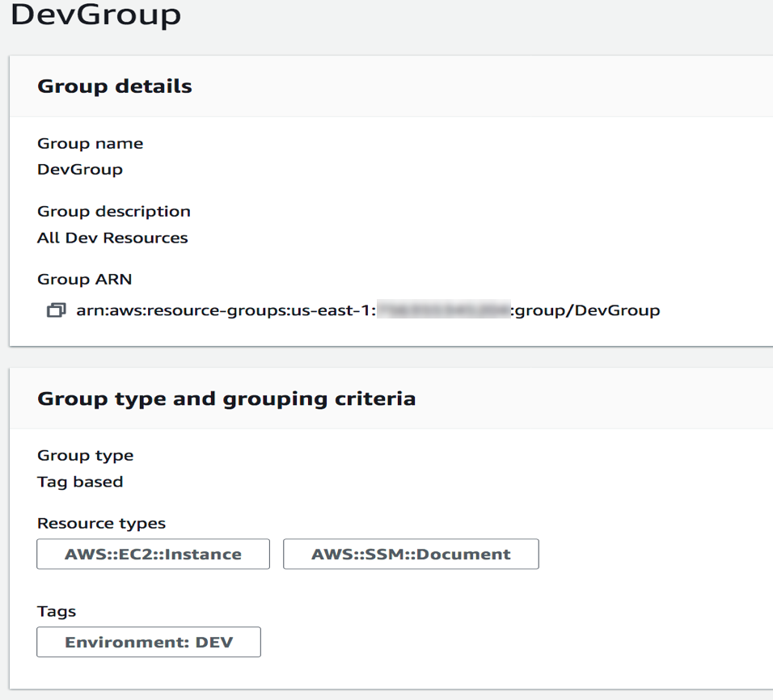Click the Group description label
The height and width of the screenshot is (700, 773).
click(x=113, y=211)
